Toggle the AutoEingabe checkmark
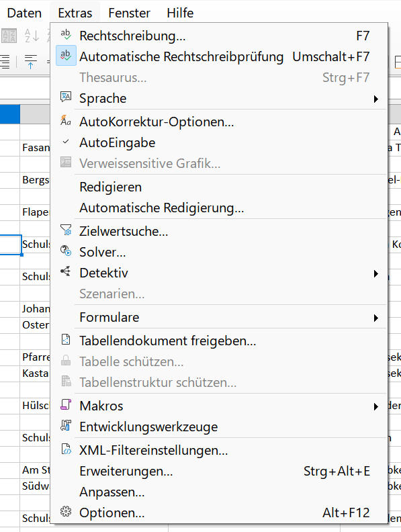This screenshot has width=401, height=532. click(x=66, y=142)
